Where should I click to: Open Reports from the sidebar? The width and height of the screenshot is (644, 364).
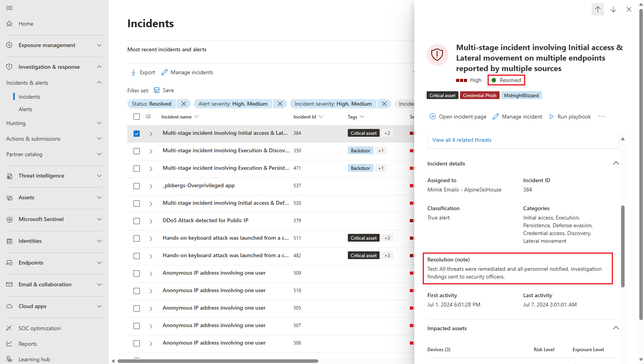tap(27, 344)
